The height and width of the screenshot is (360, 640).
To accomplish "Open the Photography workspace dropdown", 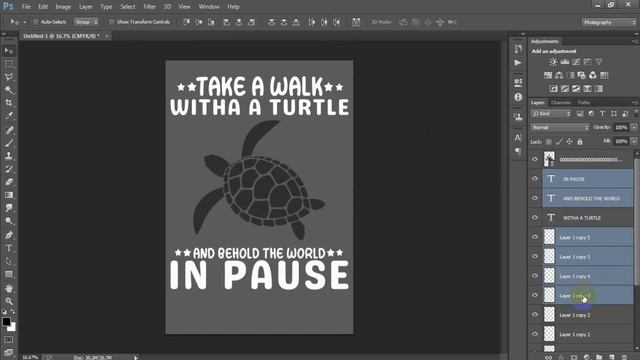I will pyautogui.click(x=609, y=22).
